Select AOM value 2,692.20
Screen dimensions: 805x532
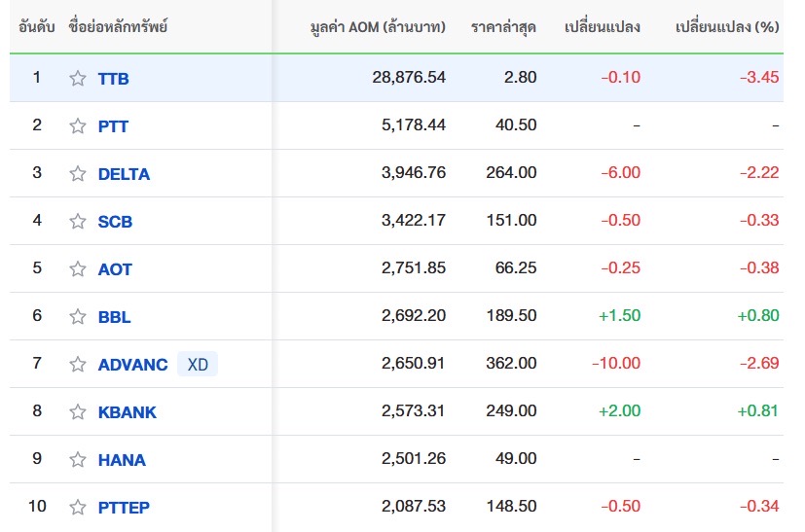point(414,315)
